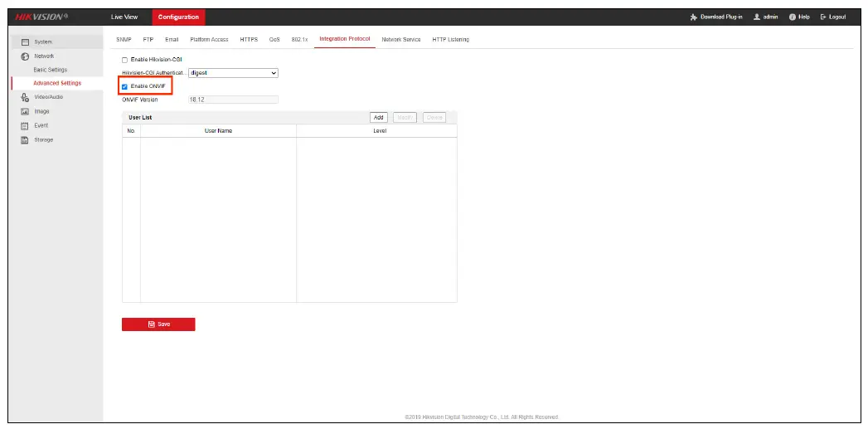This screenshot has height=429, width=868.
Task: Open the Network Service tab
Action: pyautogui.click(x=401, y=40)
